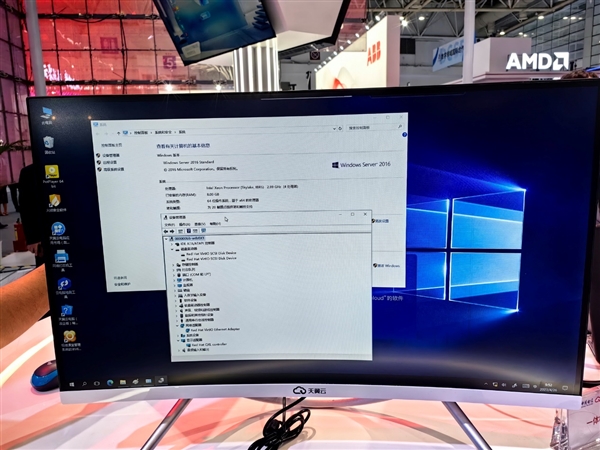
Task: Open the Recycle Bin desktop icon
Action: pos(49,145)
